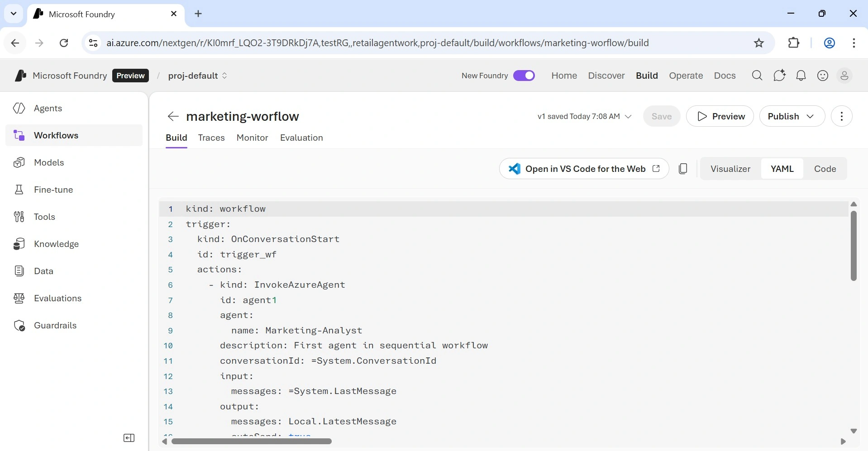
Task: Open the Chrome profile icon
Action: pyautogui.click(x=830, y=43)
